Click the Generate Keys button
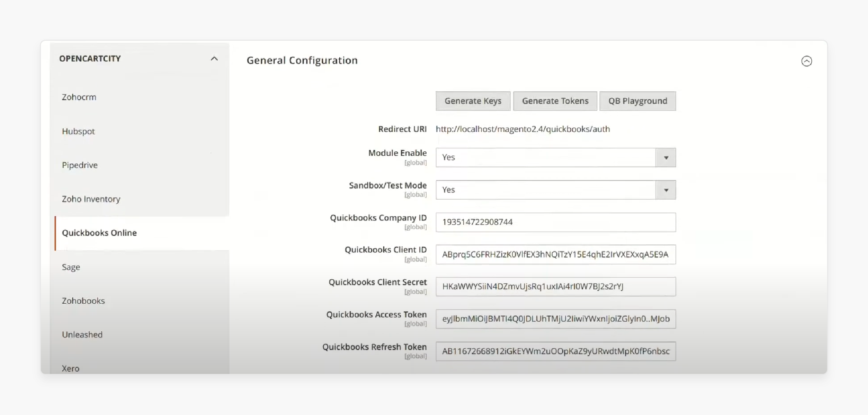868x415 pixels. pos(473,101)
